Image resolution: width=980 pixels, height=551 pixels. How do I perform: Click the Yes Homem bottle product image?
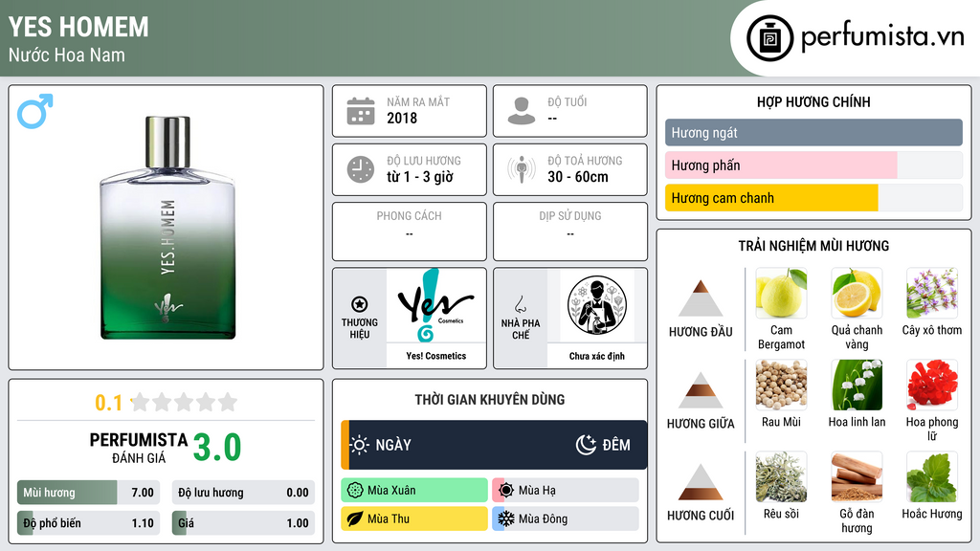[x=167, y=228]
